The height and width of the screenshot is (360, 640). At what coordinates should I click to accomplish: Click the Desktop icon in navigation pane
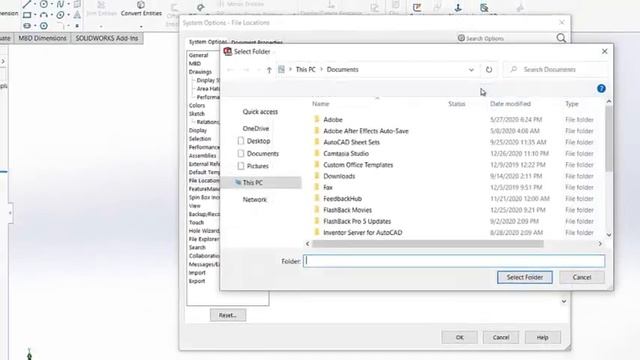click(241, 141)
